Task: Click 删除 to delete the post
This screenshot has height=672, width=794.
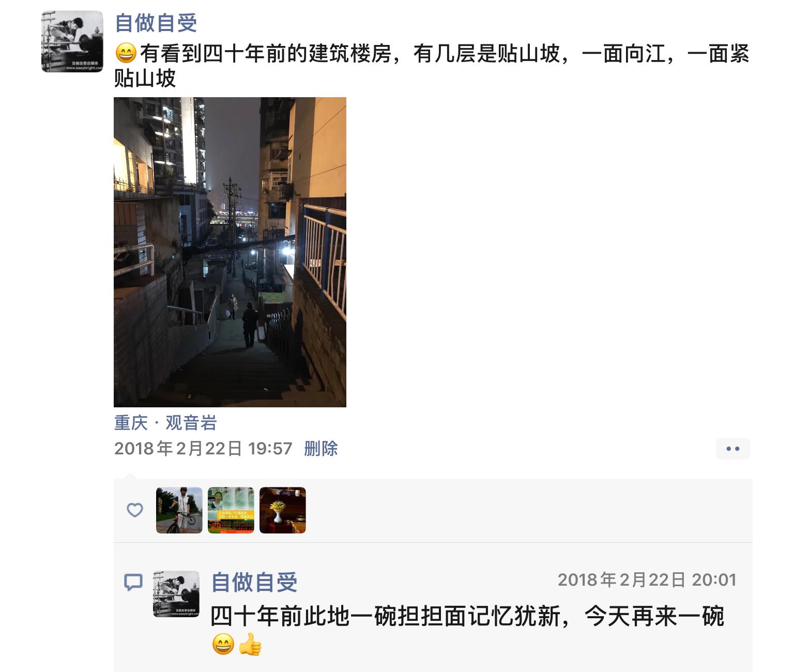Action: click(320, 448)
